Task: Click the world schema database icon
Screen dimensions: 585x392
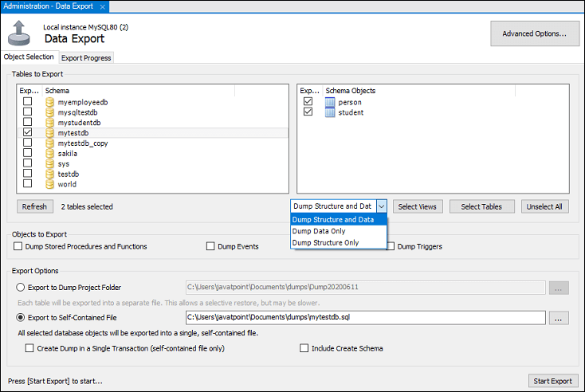Action: pos(50,184)
